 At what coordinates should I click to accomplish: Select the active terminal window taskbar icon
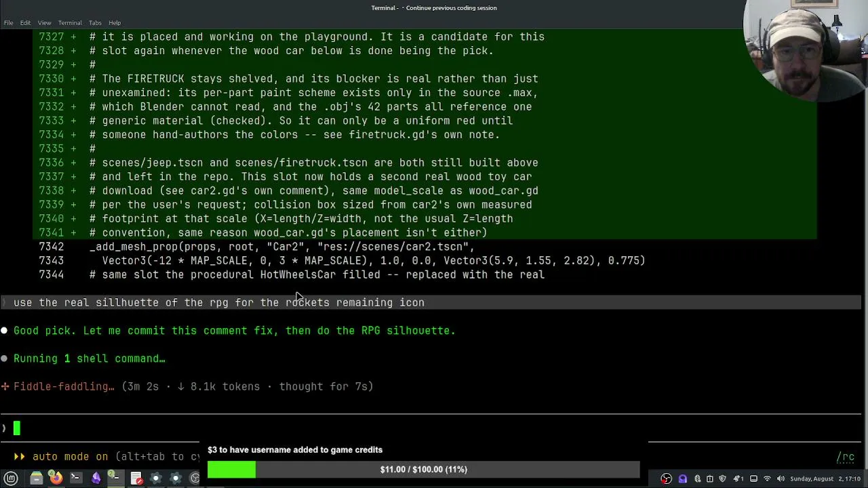[115, 479]
